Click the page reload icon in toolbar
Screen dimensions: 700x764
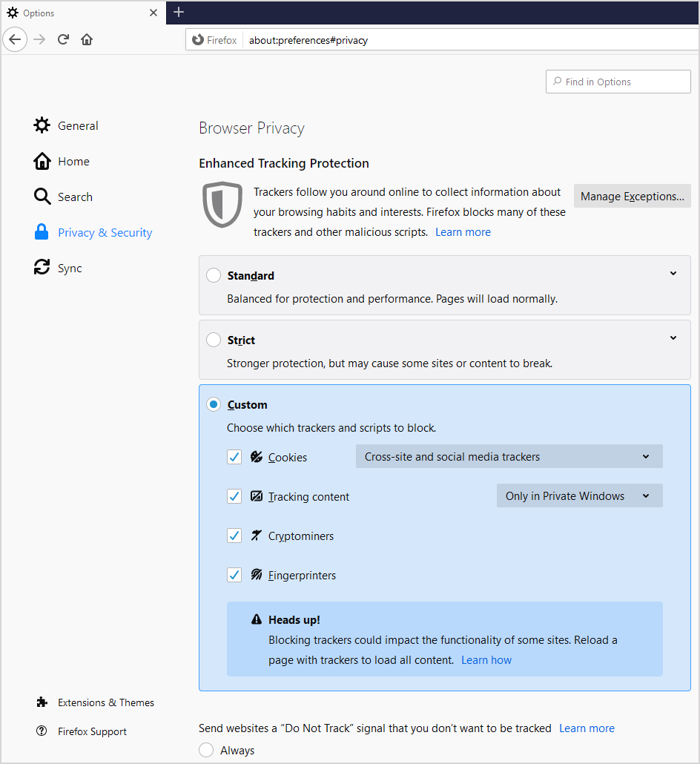coord(63,39)
